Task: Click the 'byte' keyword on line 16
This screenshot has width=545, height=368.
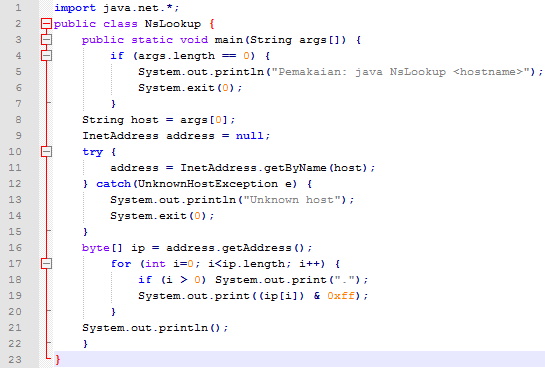Action: tap(96, 248)
